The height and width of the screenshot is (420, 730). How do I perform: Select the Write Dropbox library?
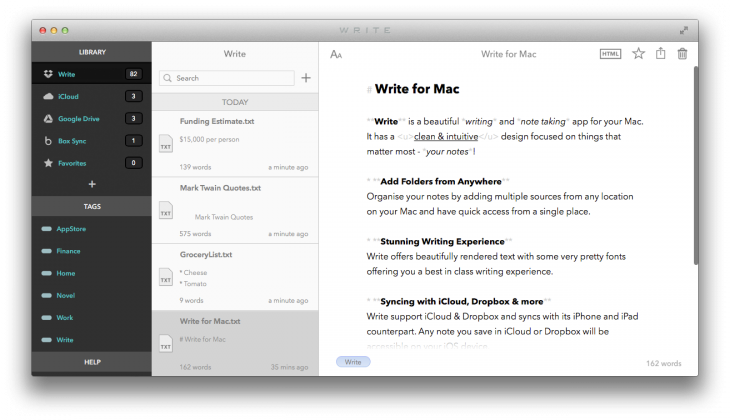pos(92,74)
